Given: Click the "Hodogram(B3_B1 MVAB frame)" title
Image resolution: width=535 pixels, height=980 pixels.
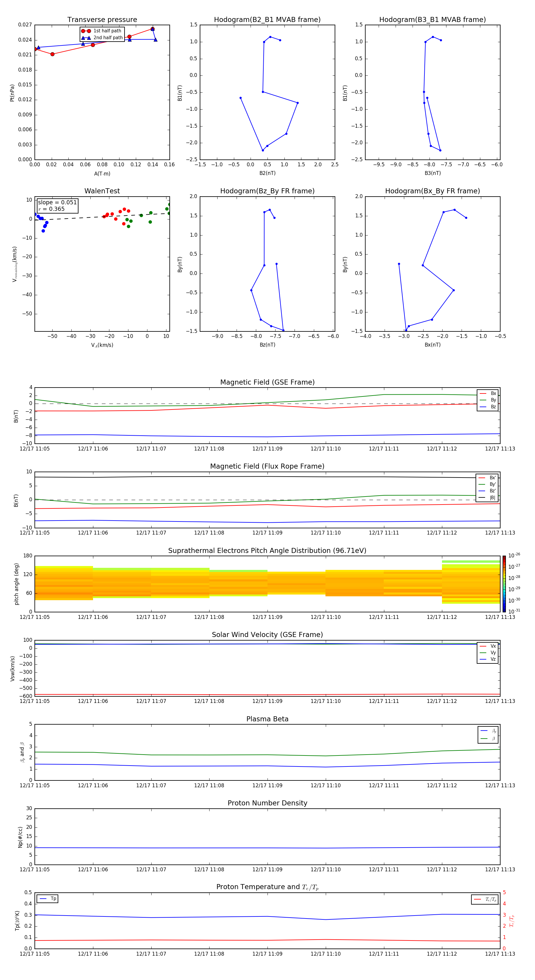Looking at the screenshot, I should [432, 20].
